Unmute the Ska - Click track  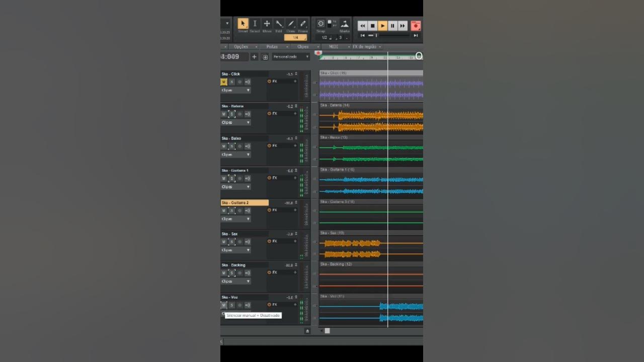tap(224, 82)
